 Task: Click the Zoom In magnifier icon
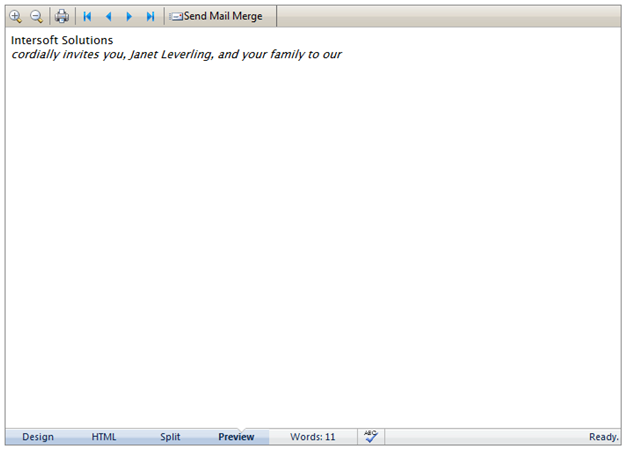(x=15, y=16)
